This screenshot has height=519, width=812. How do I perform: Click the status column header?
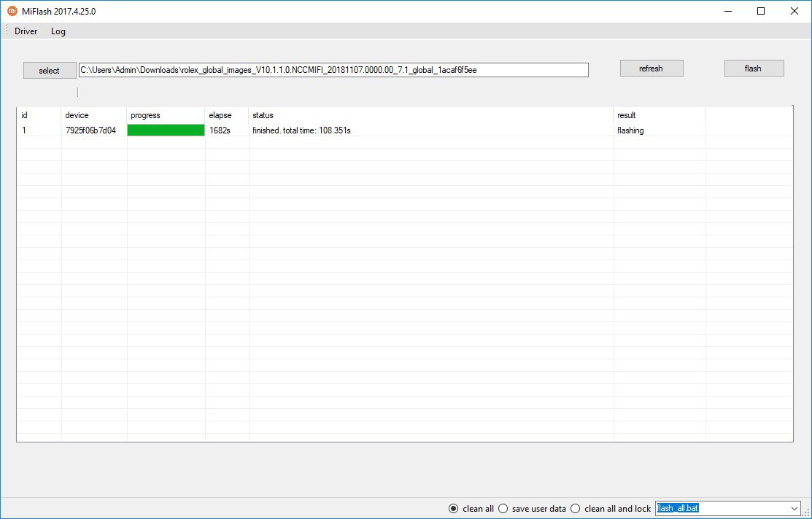tap(431, 115)
